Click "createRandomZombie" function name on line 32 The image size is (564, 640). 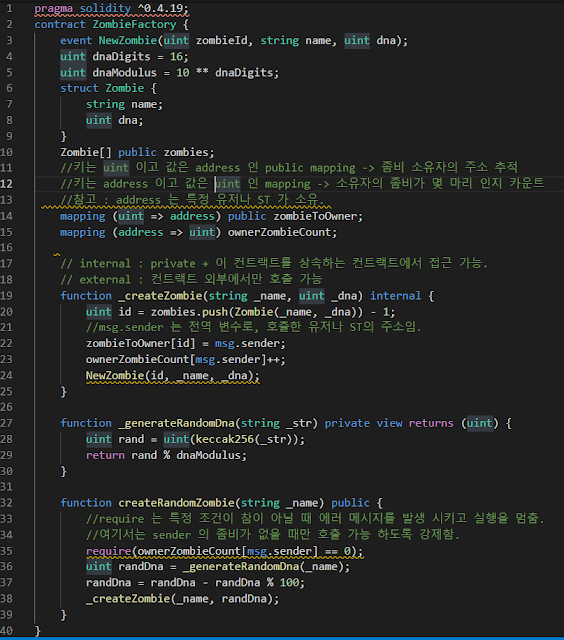pyautogui.click(x=176, y=503)
